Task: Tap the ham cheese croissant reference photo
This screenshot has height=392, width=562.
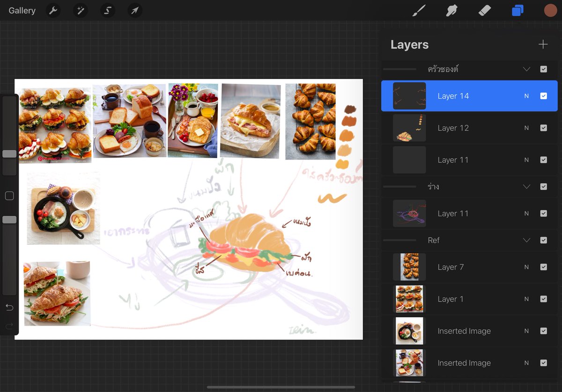Action: pos(250,121)
